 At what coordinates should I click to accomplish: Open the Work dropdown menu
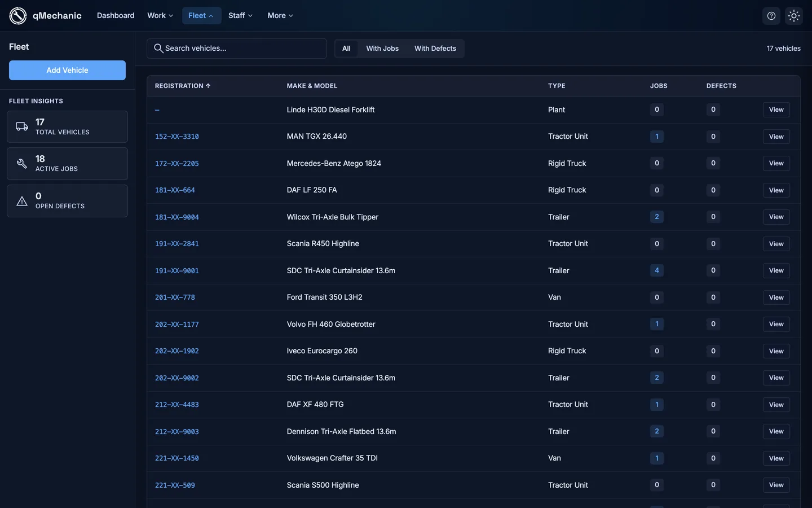[160, 16]
